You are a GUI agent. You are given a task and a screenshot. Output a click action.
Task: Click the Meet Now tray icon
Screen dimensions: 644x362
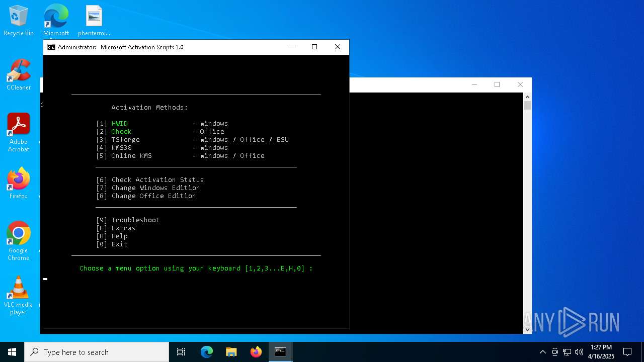(555, 352)
